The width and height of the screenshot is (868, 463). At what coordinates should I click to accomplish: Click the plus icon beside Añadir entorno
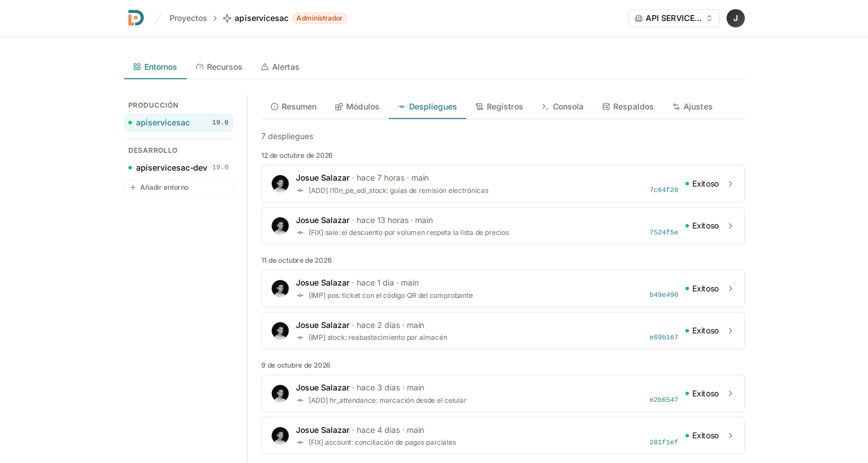tap(133, 187)
